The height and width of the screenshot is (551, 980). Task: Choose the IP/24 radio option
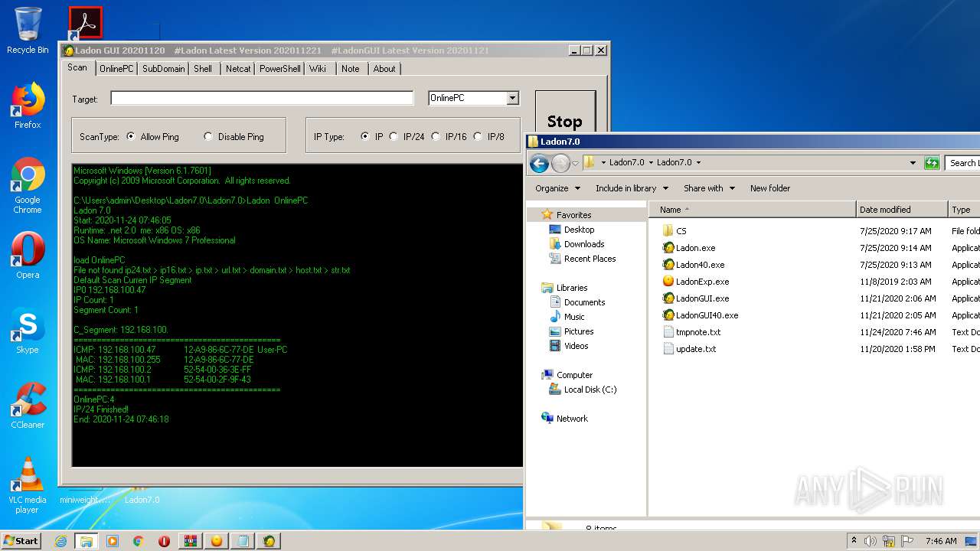pos(394,136)
